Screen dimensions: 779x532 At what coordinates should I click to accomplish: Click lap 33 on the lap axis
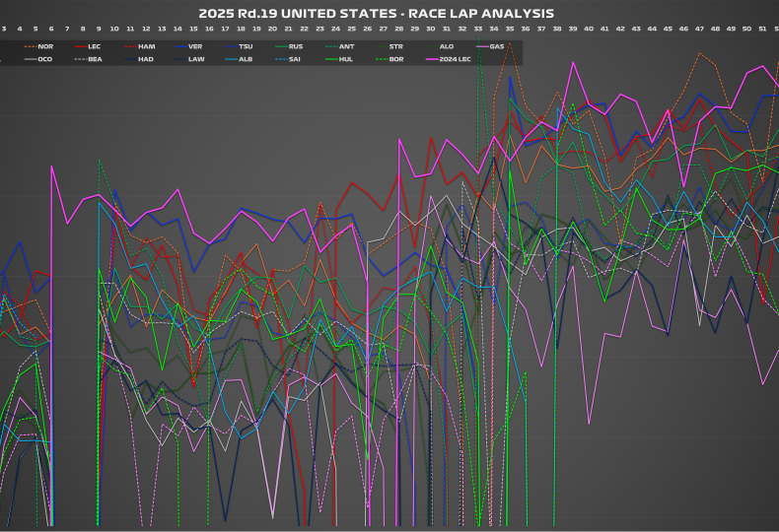478,30
